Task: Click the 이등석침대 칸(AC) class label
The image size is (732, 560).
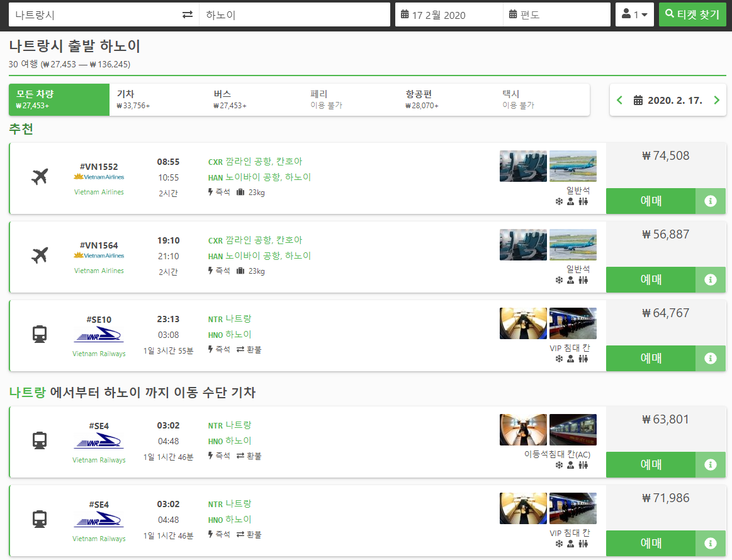Action: pos(558,454)
